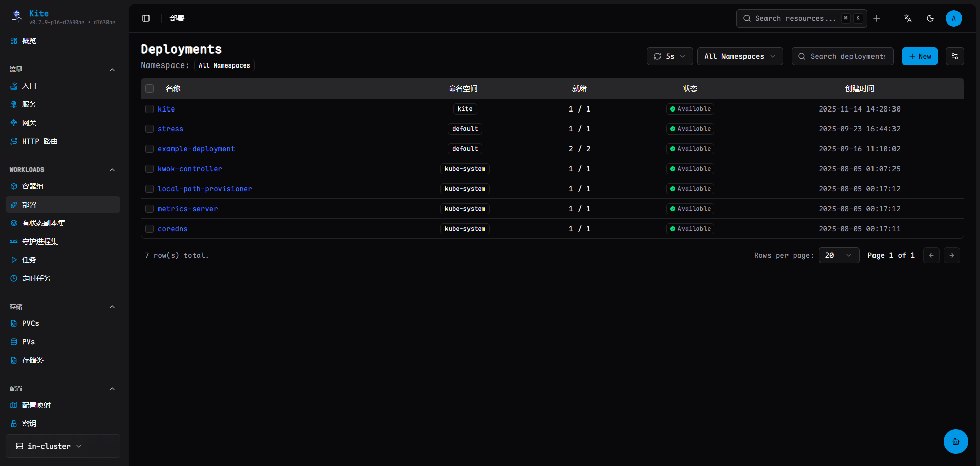
Task: Change rows per page from 20
Action: click(x=838, y=255)
